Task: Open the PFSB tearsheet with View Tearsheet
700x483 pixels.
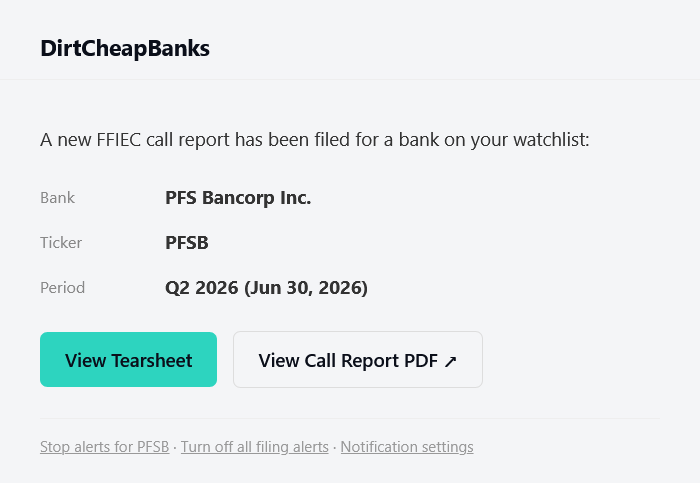Action: [129, 359]
